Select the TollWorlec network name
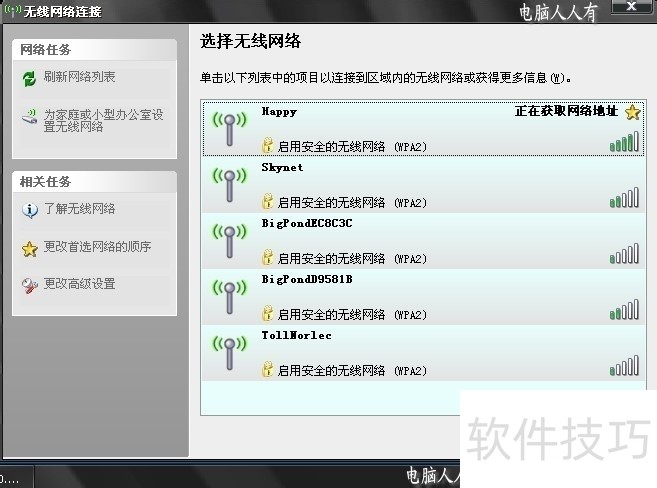The height and width of the screenshot is (488, 657). [x=296, y=336]
